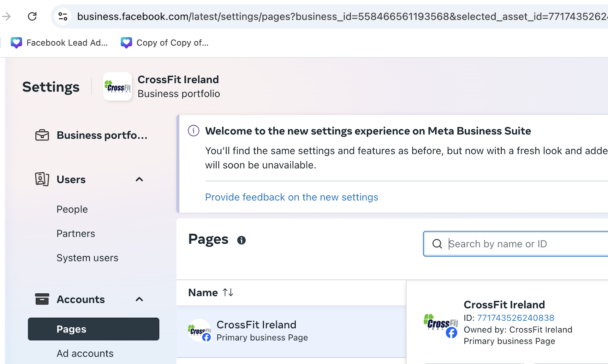This screenshot has height=364, width=608.
Task: Go forward with browser forward arrow
Action: click(x=6, y=16)
